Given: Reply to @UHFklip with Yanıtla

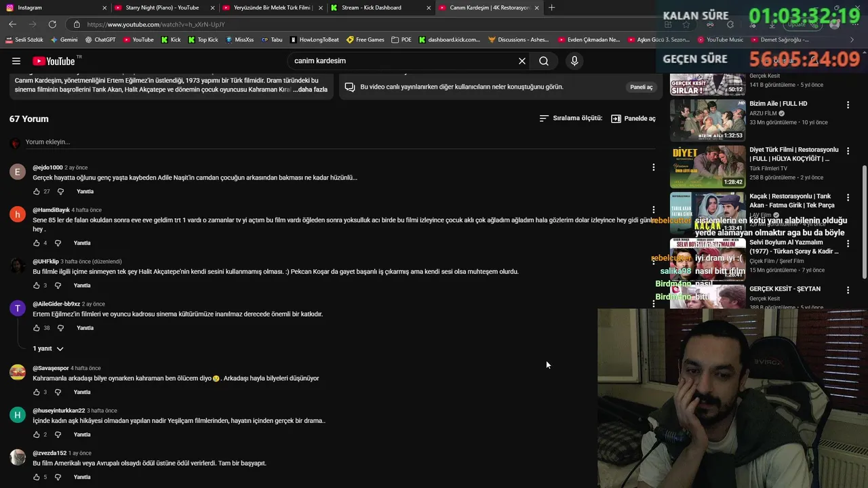Looking at the screenshot, I should (x=82, y=285).
